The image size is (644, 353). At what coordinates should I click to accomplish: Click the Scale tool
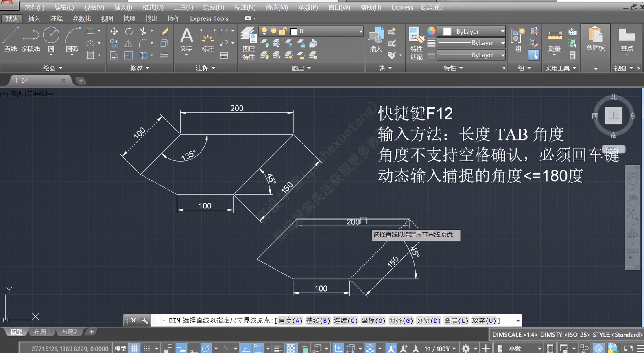(x=129, y=55)
